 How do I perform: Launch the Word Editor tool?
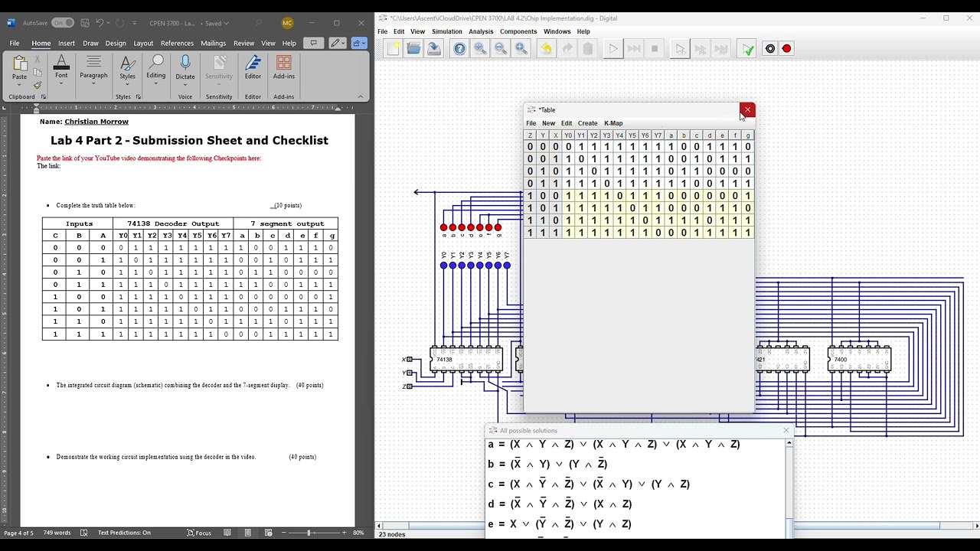pyautogui.click(x=253, y=67)
